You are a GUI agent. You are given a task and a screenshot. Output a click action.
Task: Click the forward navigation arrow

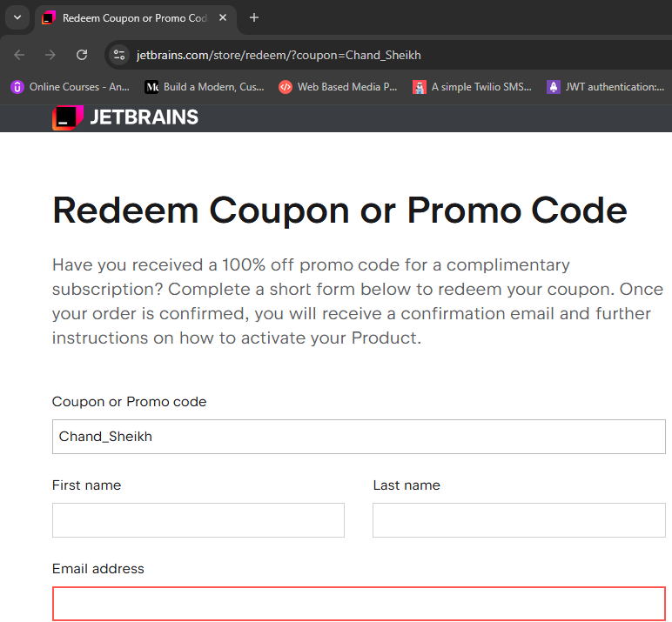pyautogui.click(x=50, y=55)
